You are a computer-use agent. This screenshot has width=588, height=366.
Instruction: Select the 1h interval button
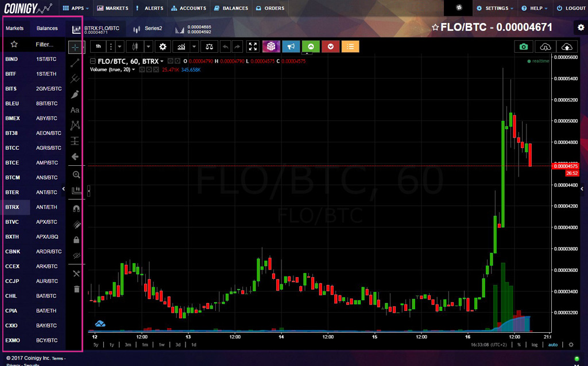[98, 46]
